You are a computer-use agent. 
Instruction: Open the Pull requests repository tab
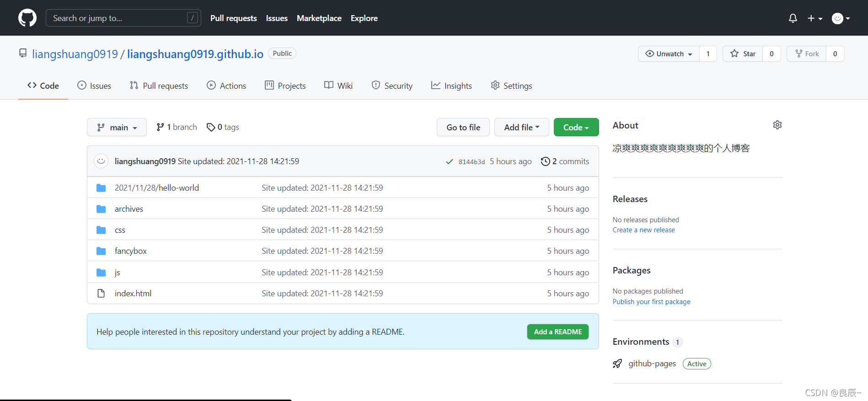pyautogui.click(x=159, y=86)
